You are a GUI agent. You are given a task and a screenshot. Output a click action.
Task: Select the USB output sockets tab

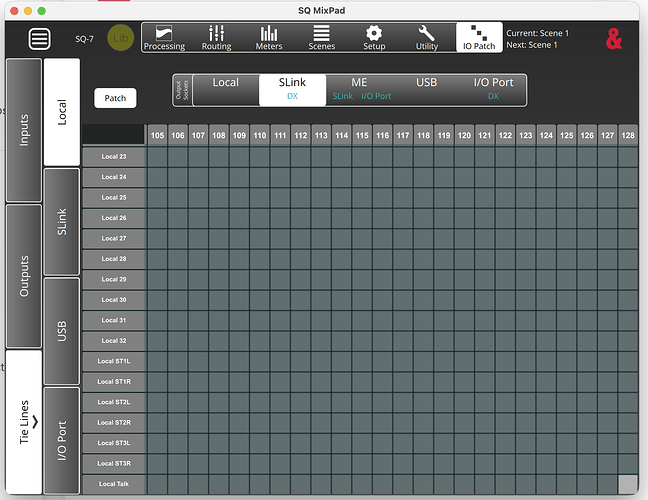pyautogui.click(x=426, y=90)
